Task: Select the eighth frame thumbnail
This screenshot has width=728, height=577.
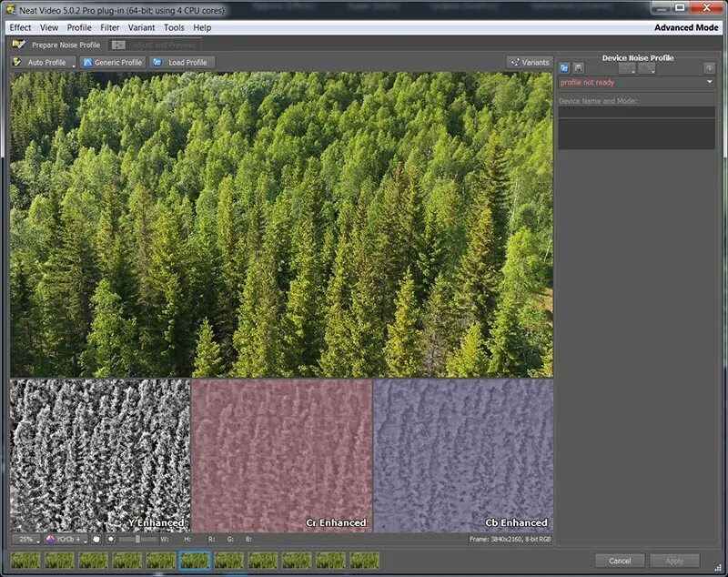Action: click(262, 561)
